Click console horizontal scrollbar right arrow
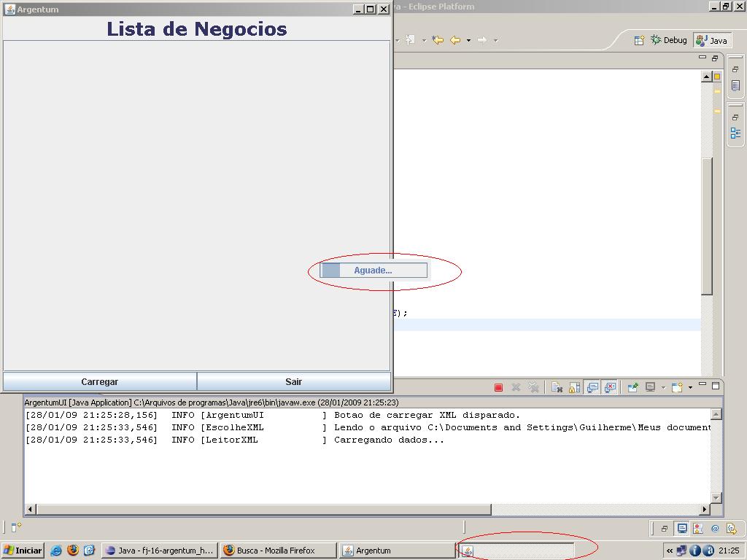This screenshot has height=560, width=747. coord(705,509)
